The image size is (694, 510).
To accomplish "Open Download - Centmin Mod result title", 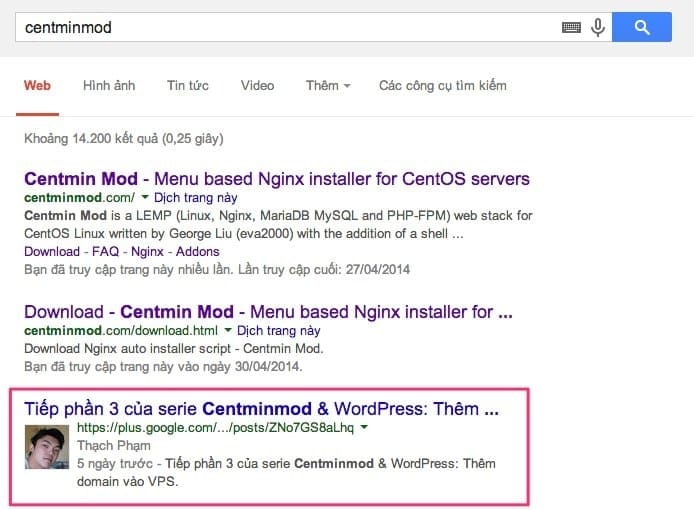I will click(x=268, y=312).
